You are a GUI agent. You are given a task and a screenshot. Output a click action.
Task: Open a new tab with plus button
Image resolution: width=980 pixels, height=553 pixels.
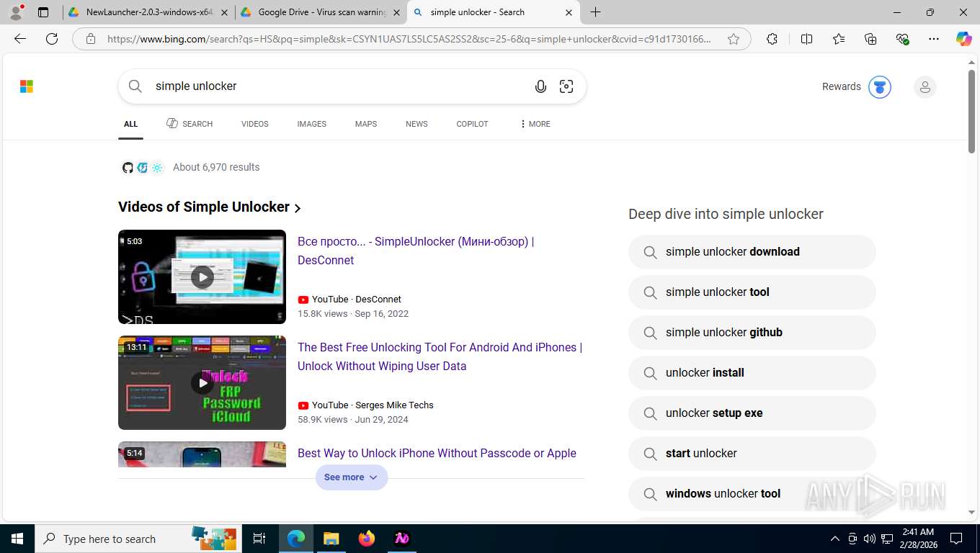tap(595, 12)
